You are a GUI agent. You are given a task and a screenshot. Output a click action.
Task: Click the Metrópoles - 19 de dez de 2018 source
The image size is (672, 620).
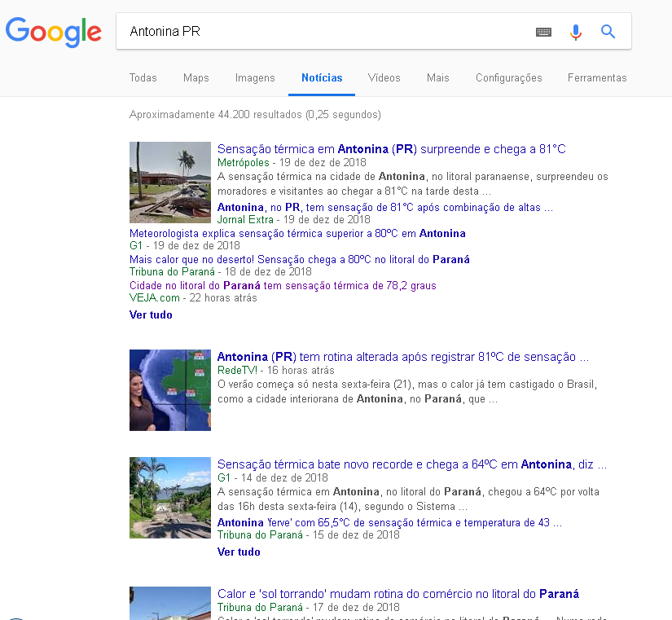coord(292,162)
